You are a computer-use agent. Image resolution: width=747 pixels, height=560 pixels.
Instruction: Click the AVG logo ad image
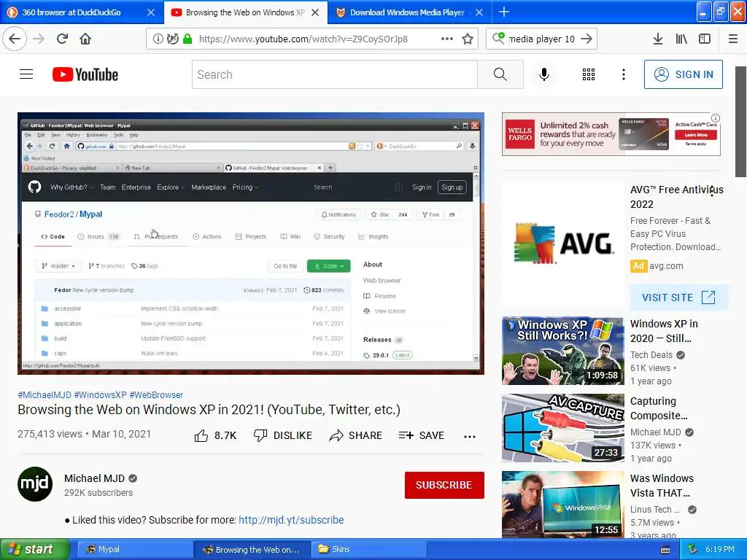point(562,244)
